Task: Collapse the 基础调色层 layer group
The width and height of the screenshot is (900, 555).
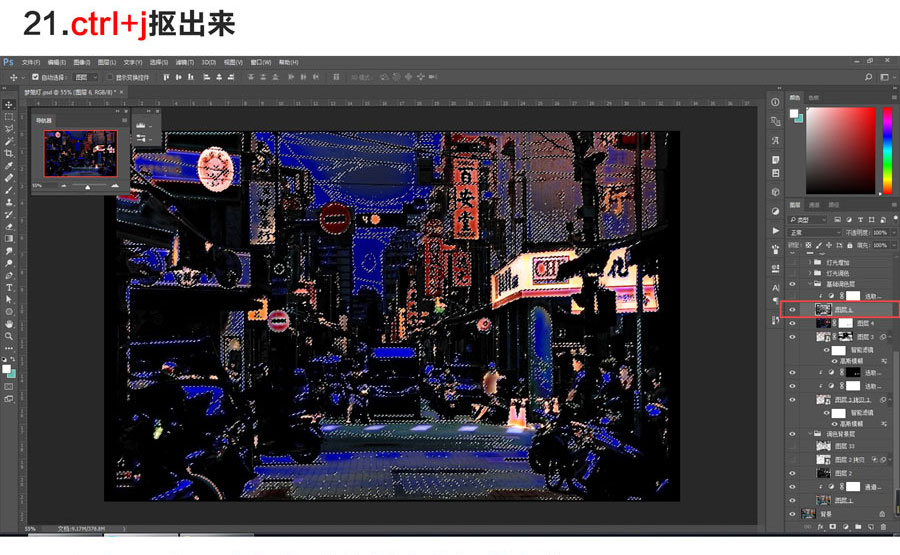Action: tap(810, 284)
